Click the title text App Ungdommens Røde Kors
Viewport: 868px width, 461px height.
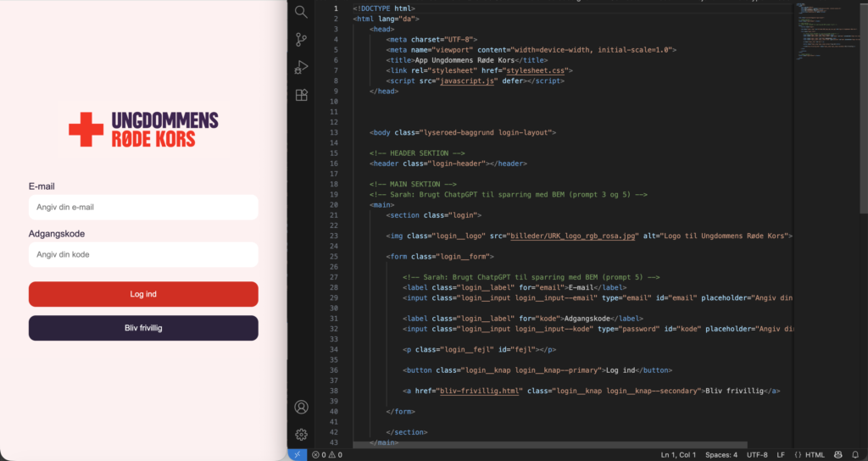pyautogui.click(x=465, y=60)
